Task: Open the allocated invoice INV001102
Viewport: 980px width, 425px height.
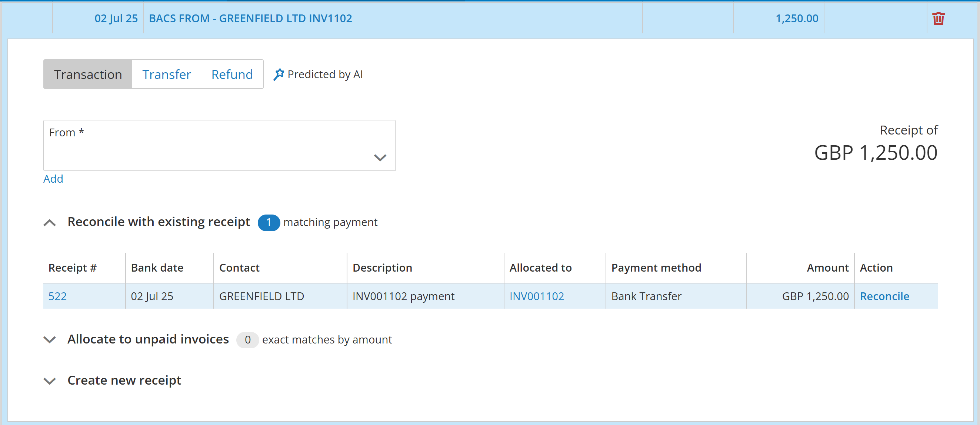Action: click(536, 296)
